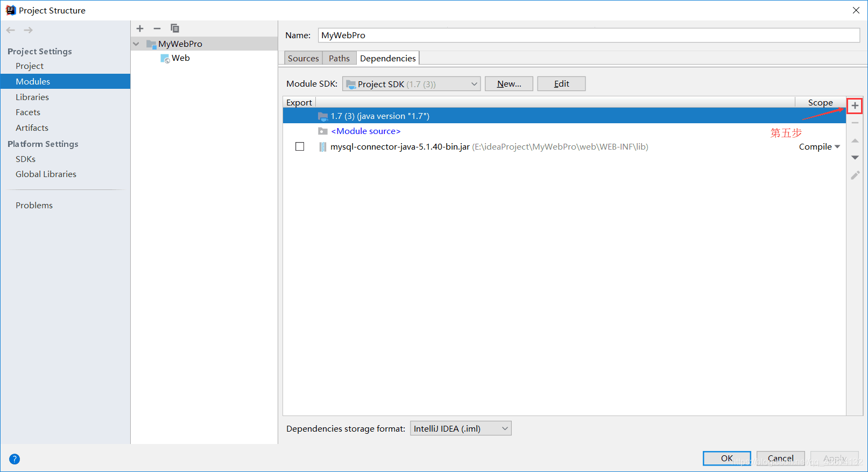
Task: Click the Web facet icon
Action: (x=165, y=58)
